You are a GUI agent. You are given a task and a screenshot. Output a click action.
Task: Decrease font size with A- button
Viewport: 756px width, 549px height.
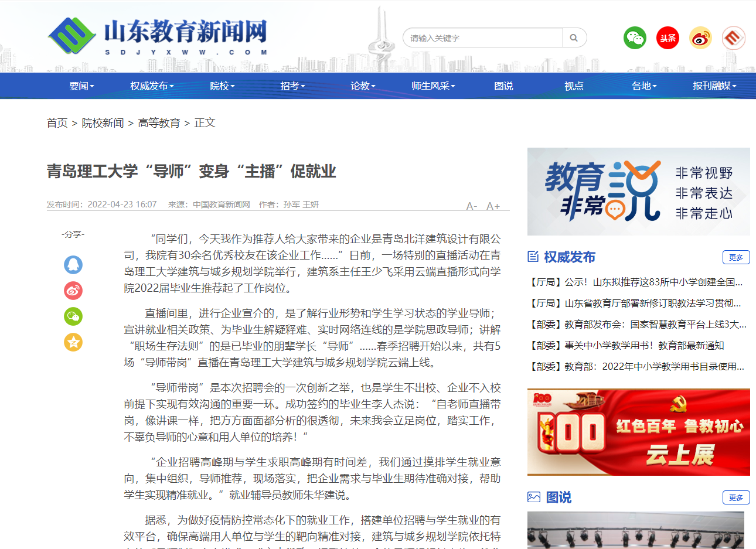coord(471,206)
